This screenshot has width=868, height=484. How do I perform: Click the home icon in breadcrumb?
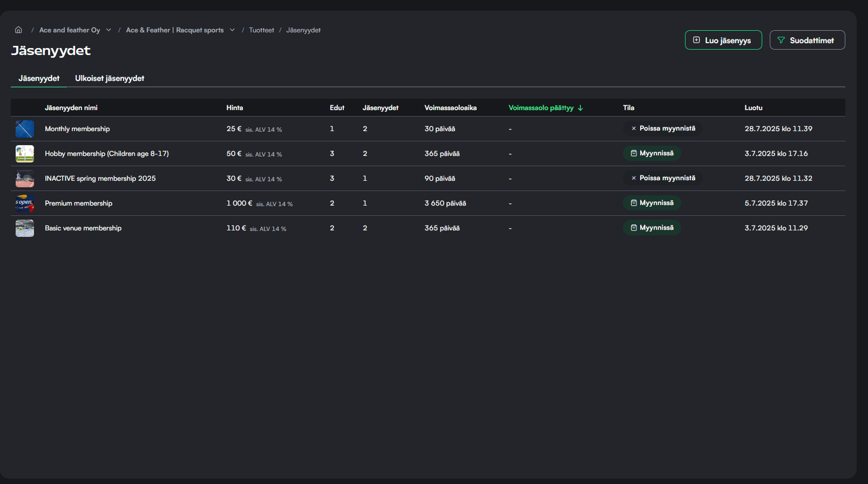coord(18,30)
